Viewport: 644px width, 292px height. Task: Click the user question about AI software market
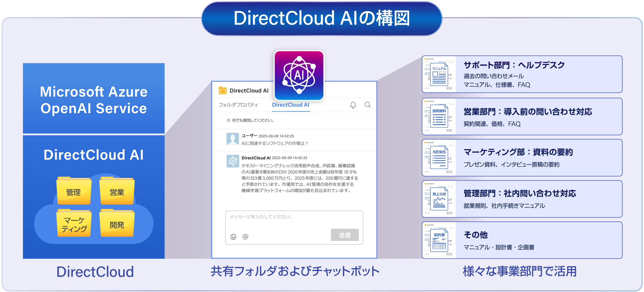click(x=275, y=143)
